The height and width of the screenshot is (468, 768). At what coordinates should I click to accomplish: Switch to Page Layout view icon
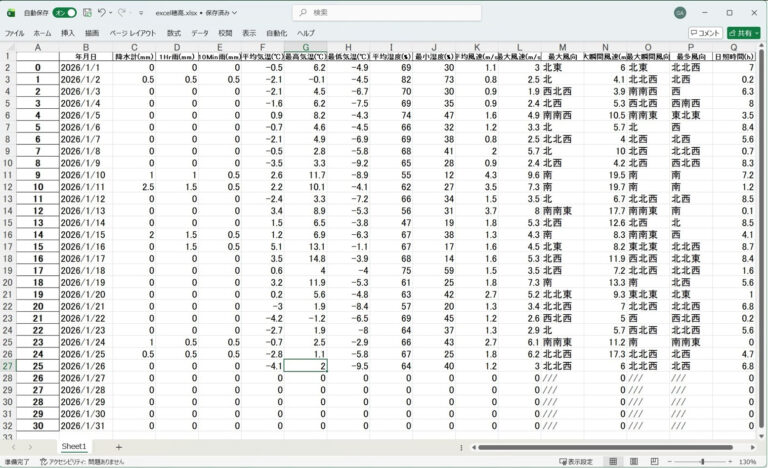click(x=635, y=462)
